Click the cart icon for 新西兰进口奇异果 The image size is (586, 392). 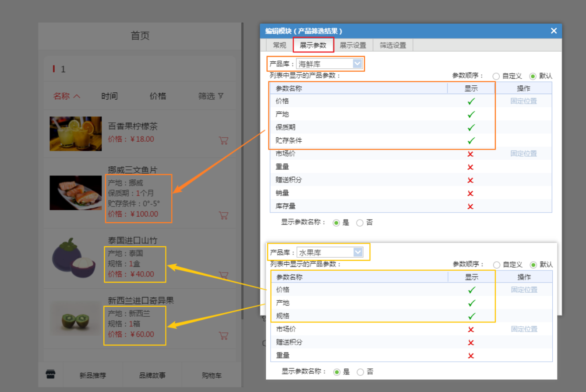click(x=223, y=336)
